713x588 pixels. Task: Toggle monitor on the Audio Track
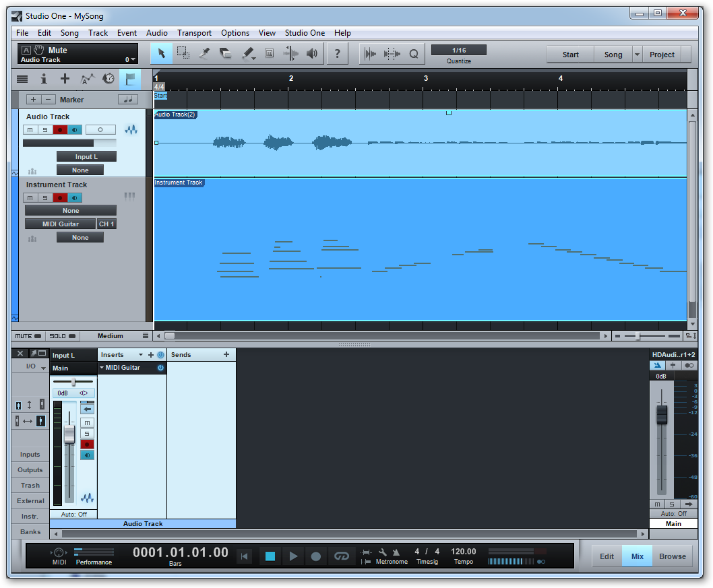(x=75, y=130)
